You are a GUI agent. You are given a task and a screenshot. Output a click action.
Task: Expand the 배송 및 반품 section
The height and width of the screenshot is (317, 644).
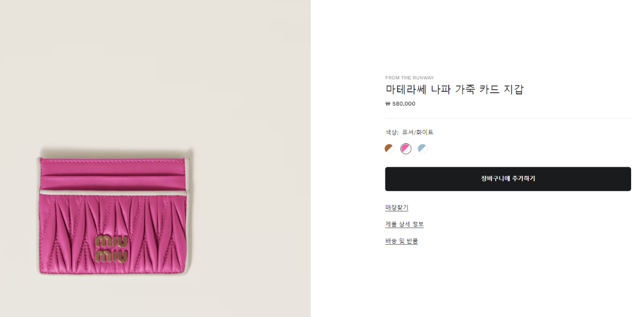tap(401, 241)
